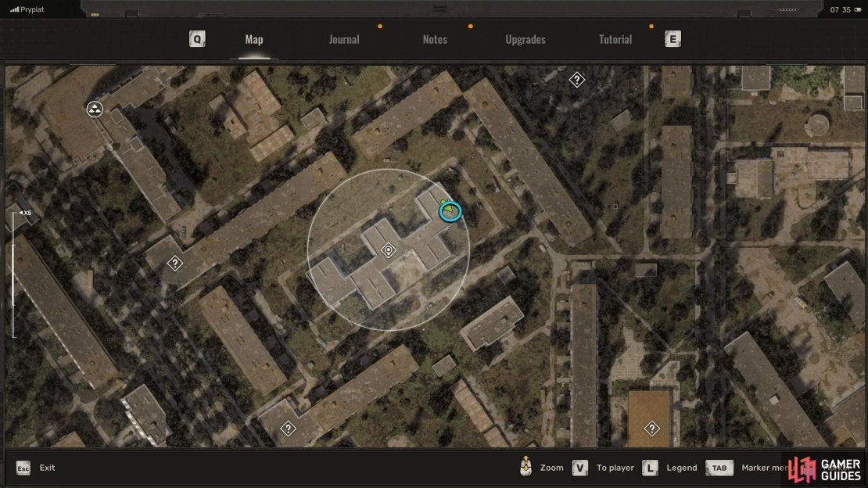Select the objective marker inside the circle

(389, 250)
